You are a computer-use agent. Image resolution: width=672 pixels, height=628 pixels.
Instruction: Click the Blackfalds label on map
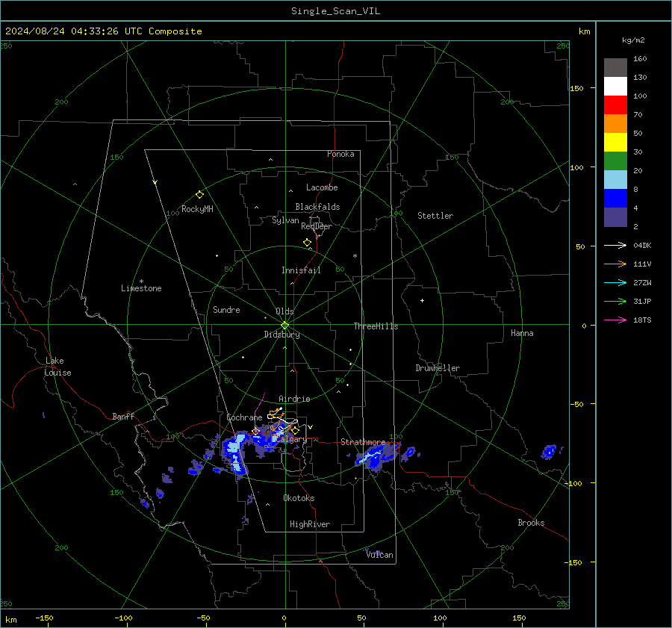coord(317,207)
